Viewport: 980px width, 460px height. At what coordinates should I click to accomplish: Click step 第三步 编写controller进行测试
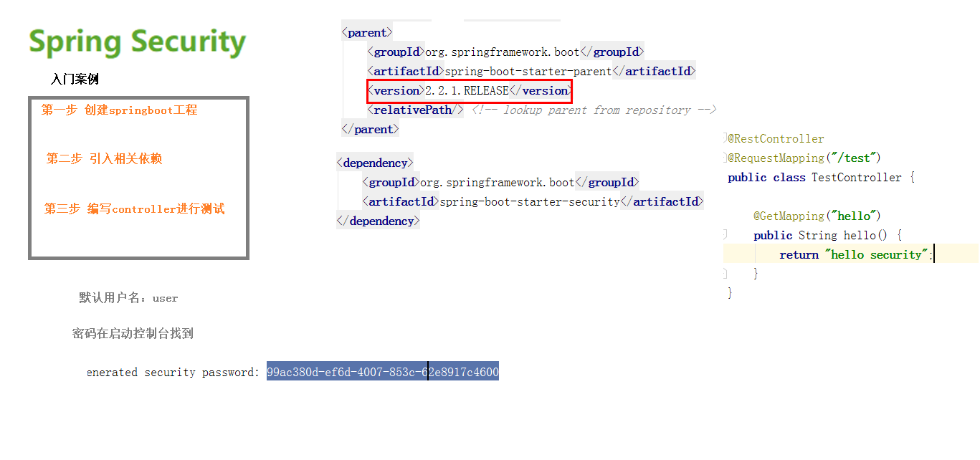[x=135, y=209]
